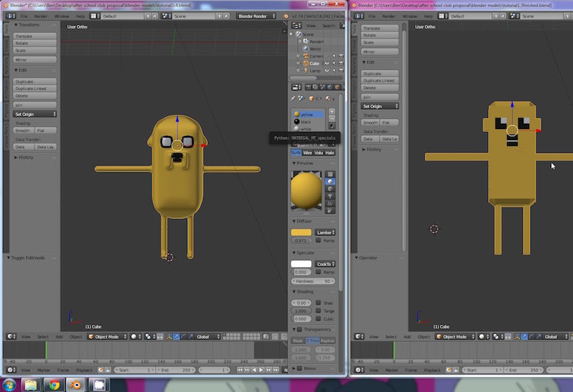This screenshot has height=392, width=573.
Task: Click the Hardness 50 field
Action: [x=313, y=281]
